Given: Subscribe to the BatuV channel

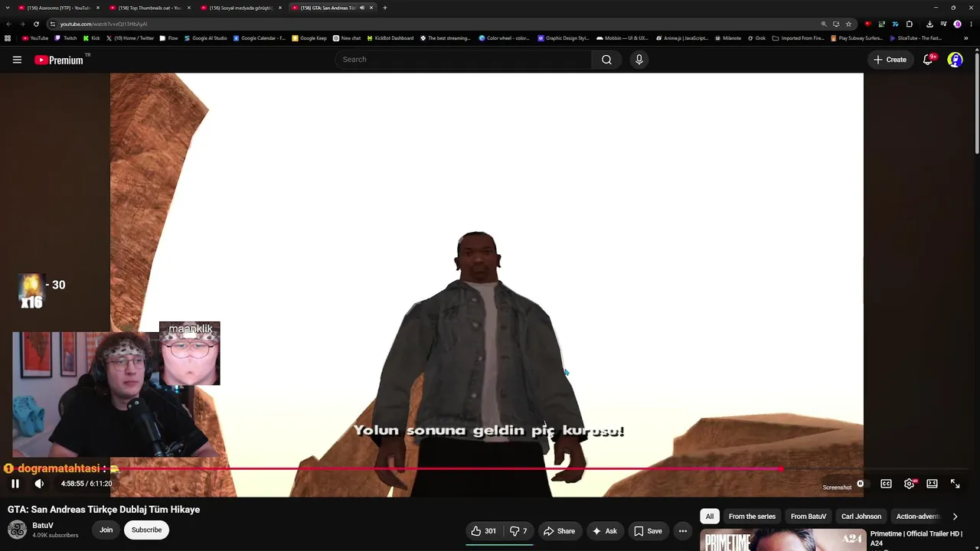Looking at the screenshot, I should coord(146,530).
